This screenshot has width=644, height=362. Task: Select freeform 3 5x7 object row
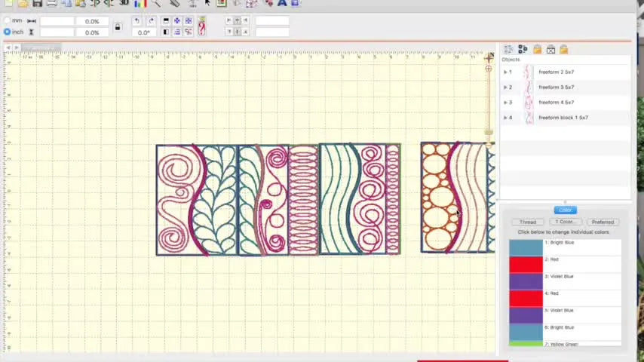click(x=565, y=87)
